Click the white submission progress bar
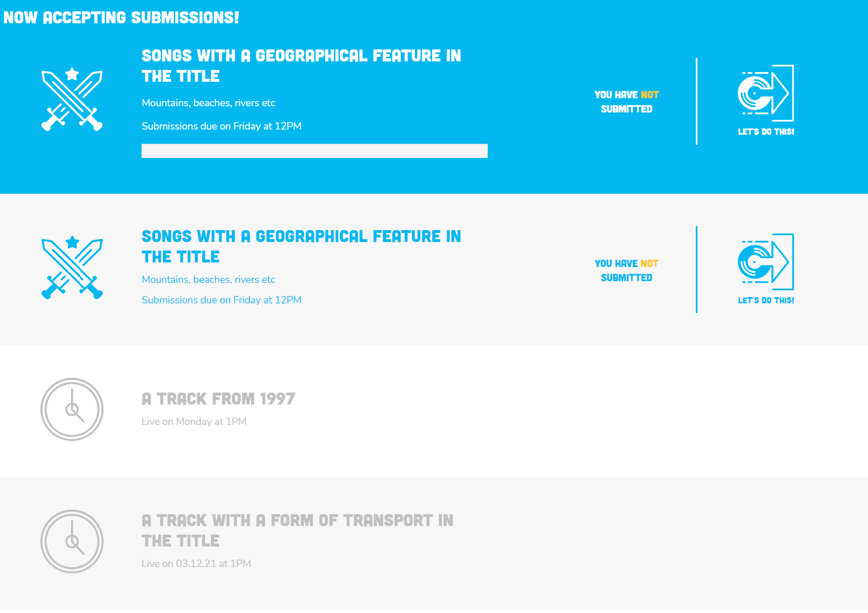 tap(314, 151)
